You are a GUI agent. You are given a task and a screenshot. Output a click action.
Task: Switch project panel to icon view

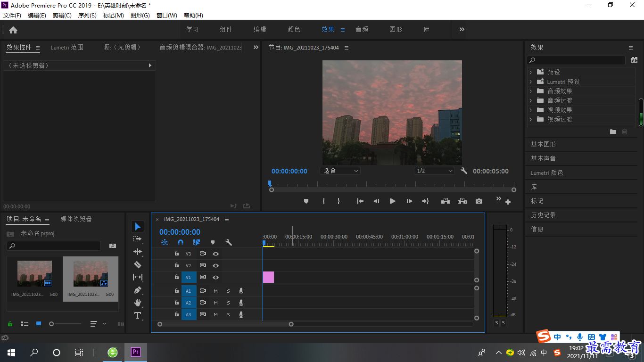(39, 324)
